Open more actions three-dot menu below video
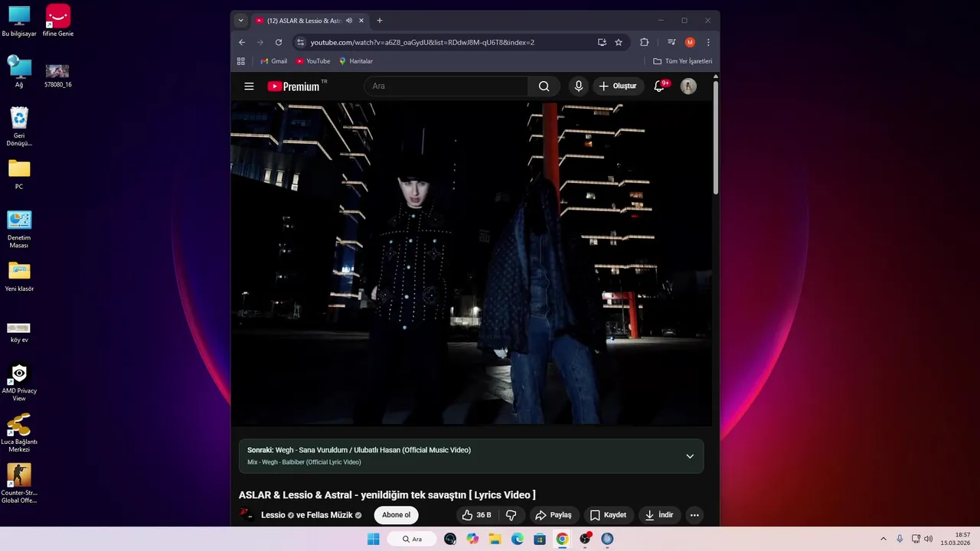Viewport: 980px width, 551px height. click(x=694, y=515)
